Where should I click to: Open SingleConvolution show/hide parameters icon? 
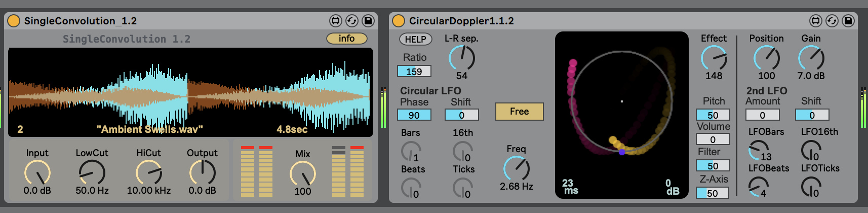(x=335, y=21)
